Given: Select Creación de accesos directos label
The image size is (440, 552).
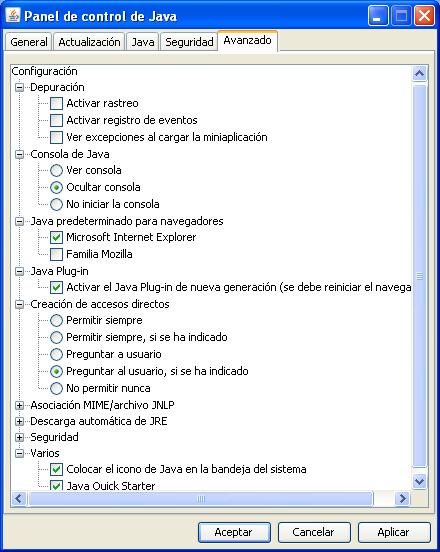Looking at the screenshot, I should [x=100, y=305].
